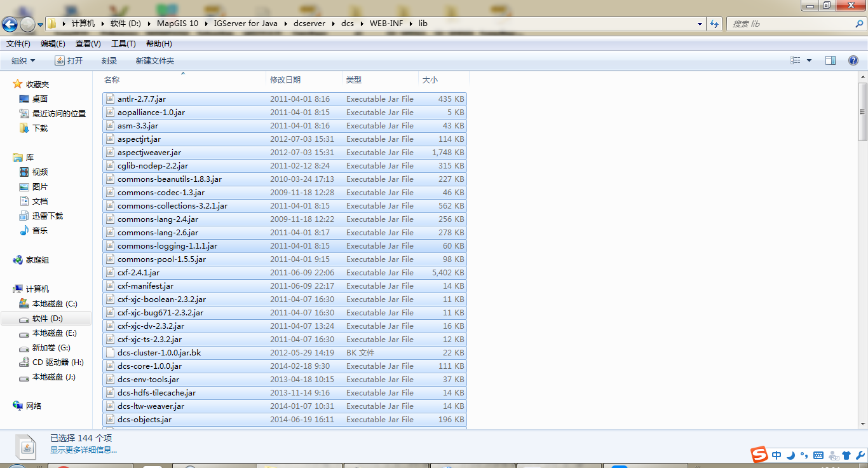Click the cxf-2.4.1.jar file icon

click(110, 272)
